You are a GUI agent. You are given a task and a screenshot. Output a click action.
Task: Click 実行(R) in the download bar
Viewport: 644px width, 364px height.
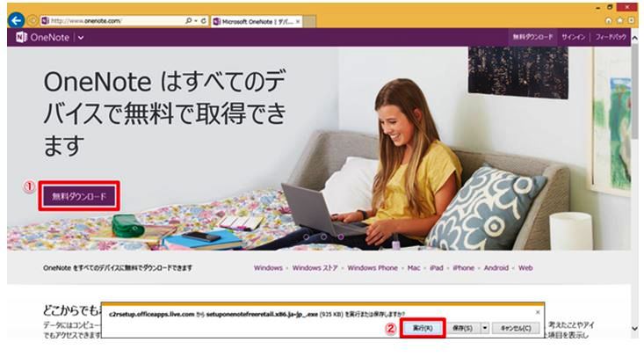coord(423,328)
